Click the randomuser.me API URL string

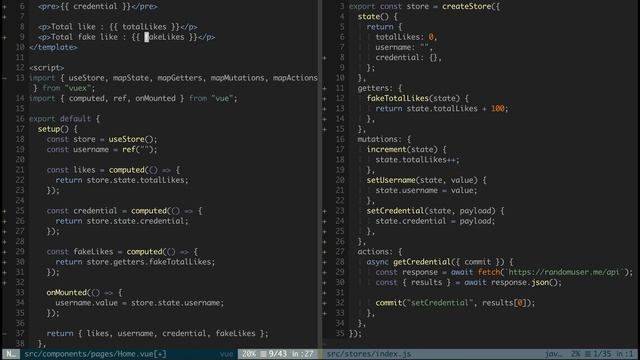[x=565, y=272]
